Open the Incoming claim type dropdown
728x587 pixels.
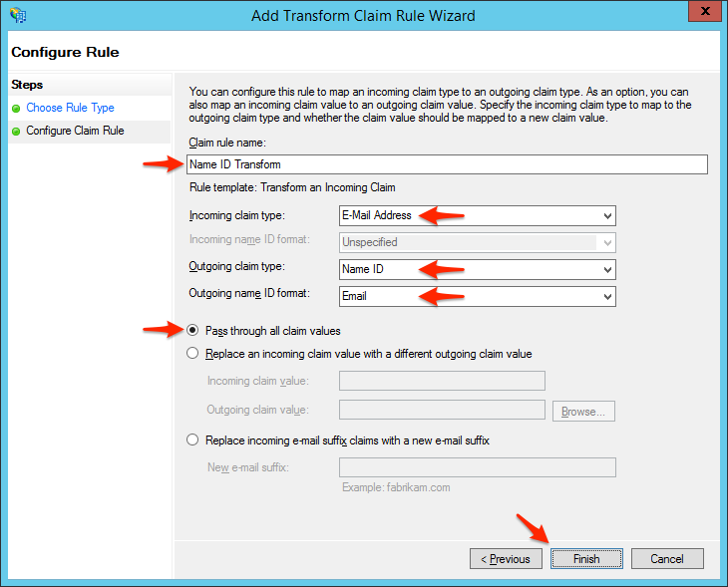pos(477,215)
